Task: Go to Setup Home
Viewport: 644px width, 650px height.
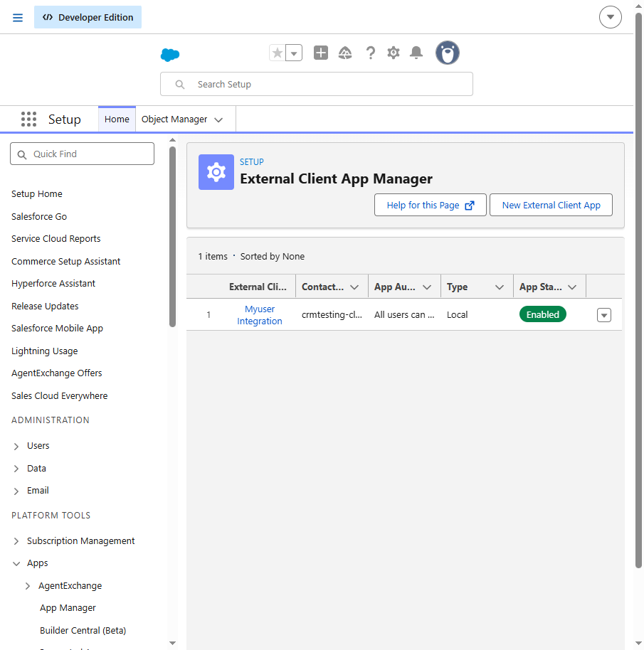Action: [x=37, y=194]
